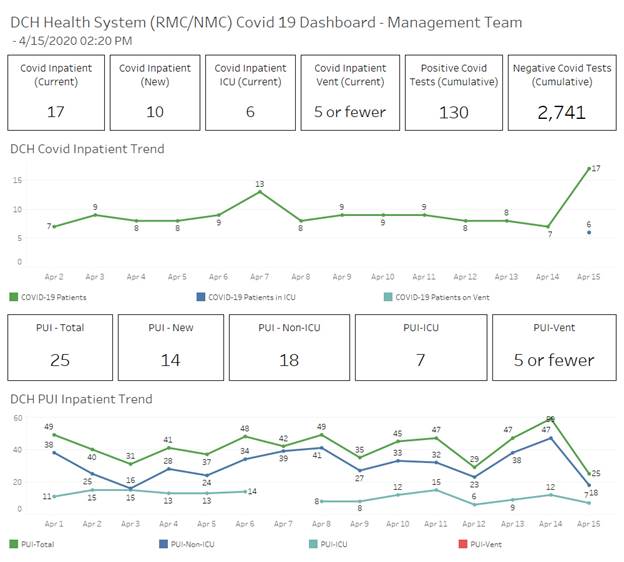Click the PUI non-ICU point labeled 39
624x562 pixels.
click(x=283, y=451)
